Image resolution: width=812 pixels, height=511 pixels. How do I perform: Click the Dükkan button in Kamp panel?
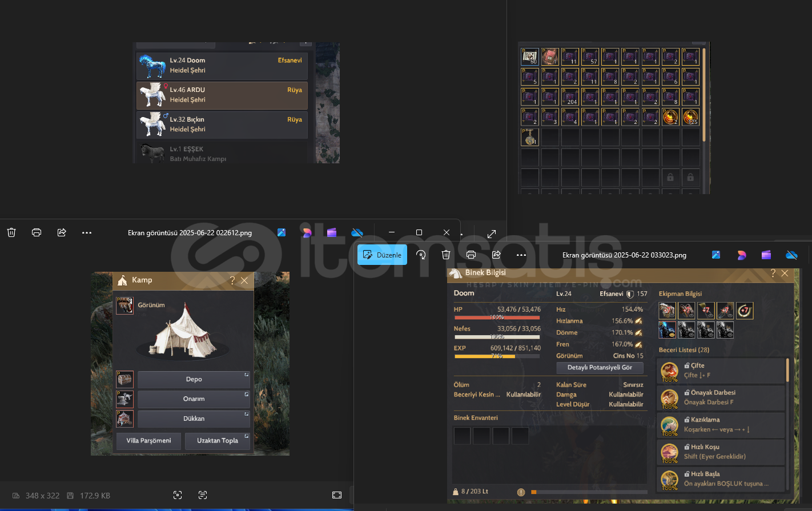click(x=194, y=419)
